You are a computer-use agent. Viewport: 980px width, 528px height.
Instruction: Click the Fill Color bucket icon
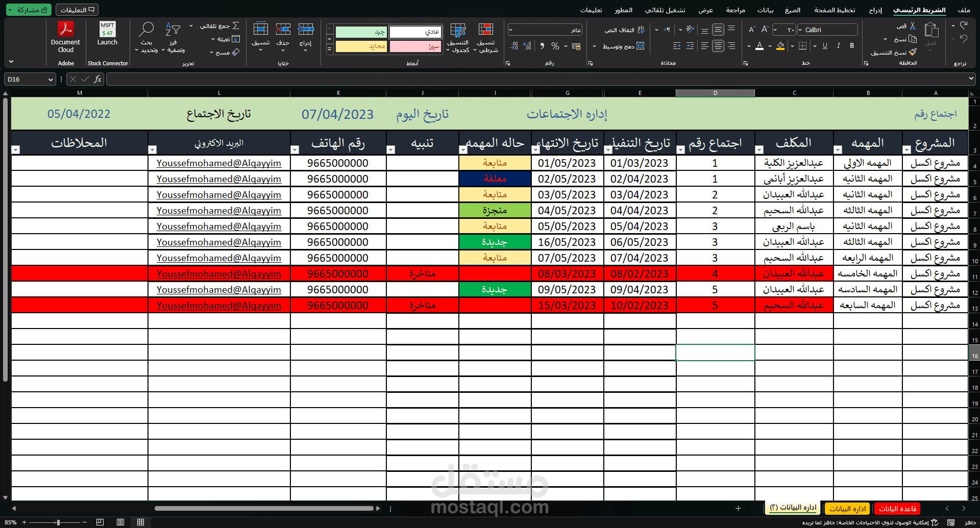pos(780,46)
